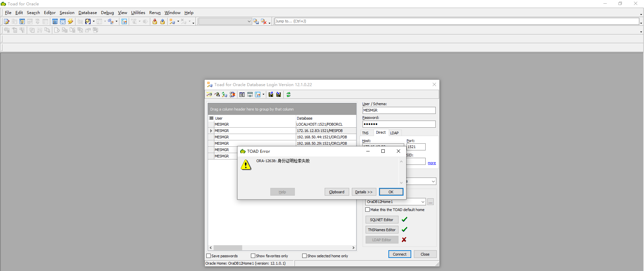Select the Direct tab

point(381,133)
